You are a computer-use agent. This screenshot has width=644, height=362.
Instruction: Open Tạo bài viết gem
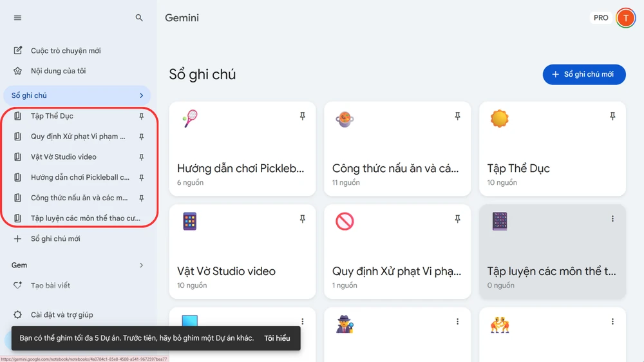click(x=50, y=285)
